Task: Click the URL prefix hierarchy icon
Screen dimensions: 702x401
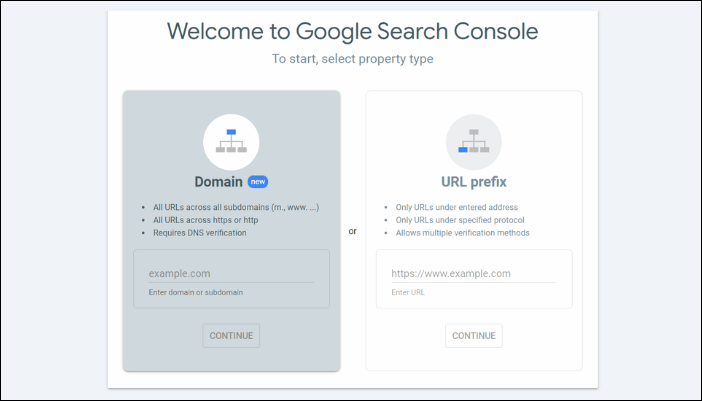Action: 474,142
